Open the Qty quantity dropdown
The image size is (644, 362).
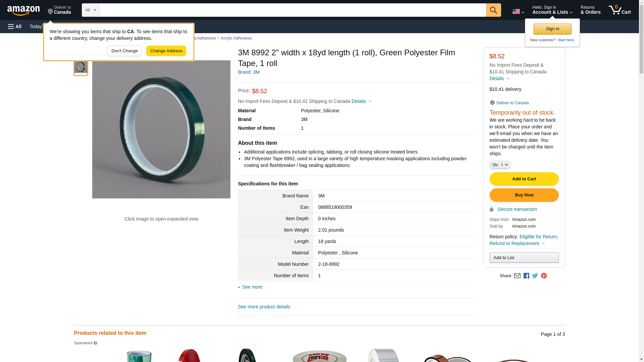499,165
